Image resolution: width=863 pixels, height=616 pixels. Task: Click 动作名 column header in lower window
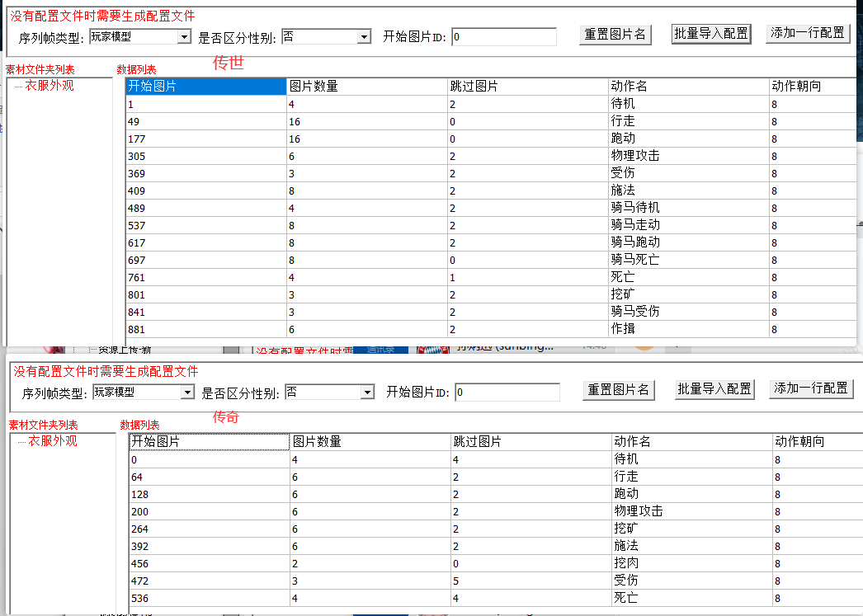pos(692,442)
